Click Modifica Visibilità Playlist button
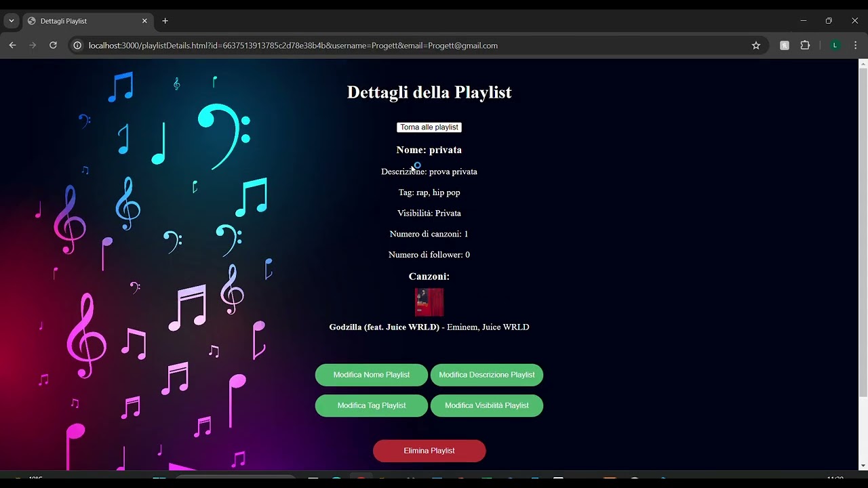The width and height of the screenshot is (868, 488). [x=487, y=405]
